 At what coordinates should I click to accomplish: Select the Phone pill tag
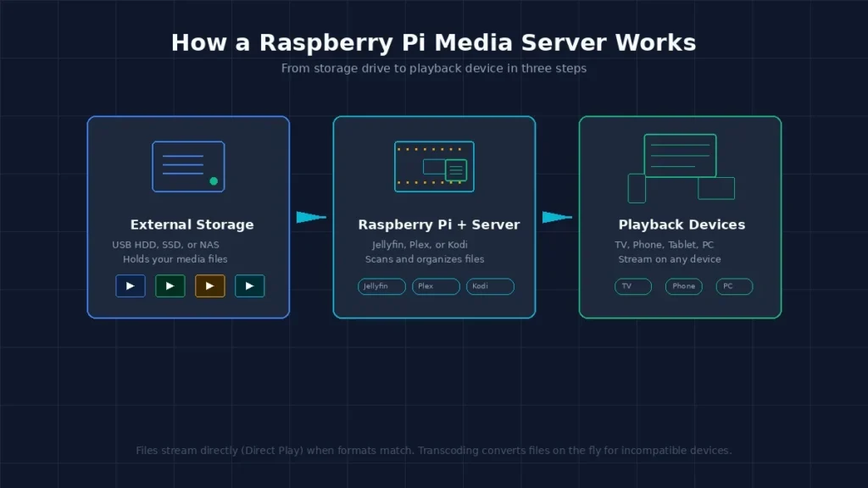tap(684, 286)
